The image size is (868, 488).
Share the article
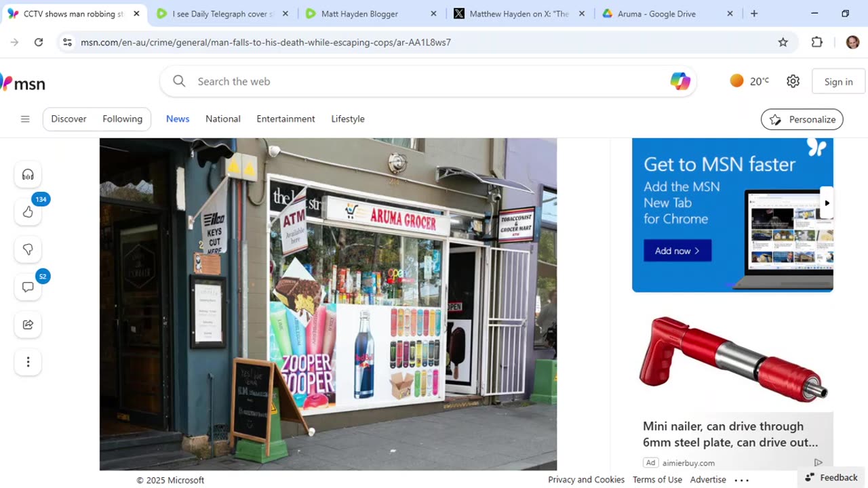pos(28,325)
